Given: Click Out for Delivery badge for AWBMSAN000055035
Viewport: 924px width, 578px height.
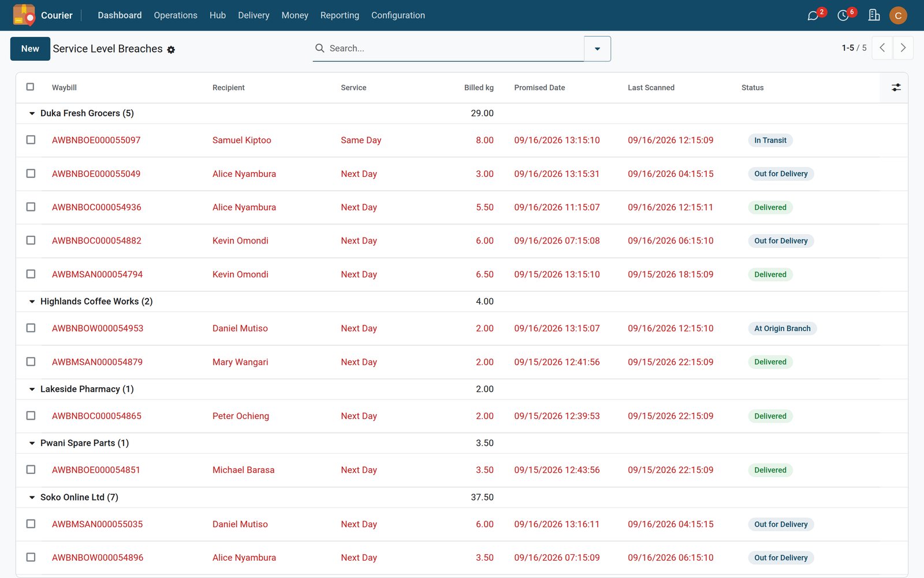Looking at the screenshot, I should pos(781,524).
